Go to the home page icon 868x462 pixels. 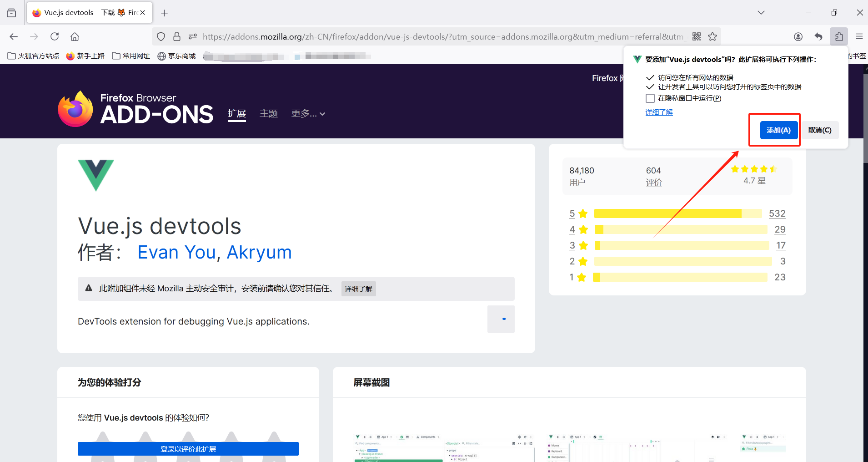(x=75, y=36)
